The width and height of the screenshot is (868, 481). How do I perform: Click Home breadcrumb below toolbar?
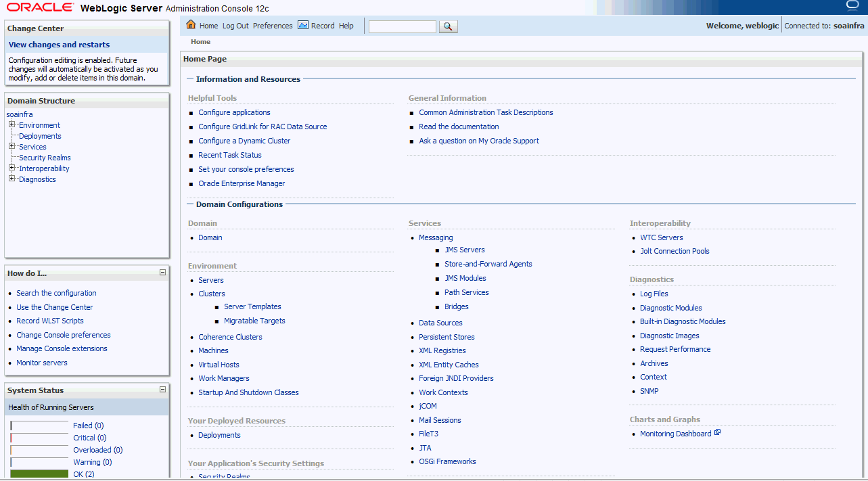(200, 42)
